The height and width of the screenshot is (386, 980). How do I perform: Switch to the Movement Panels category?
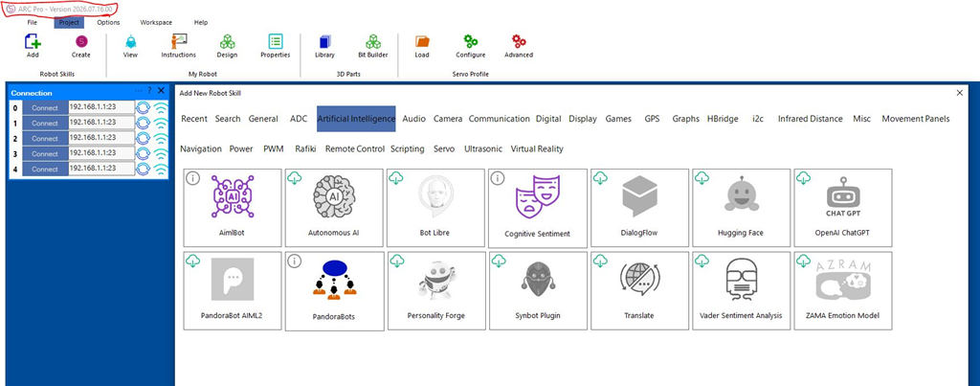tap(916, 118)
